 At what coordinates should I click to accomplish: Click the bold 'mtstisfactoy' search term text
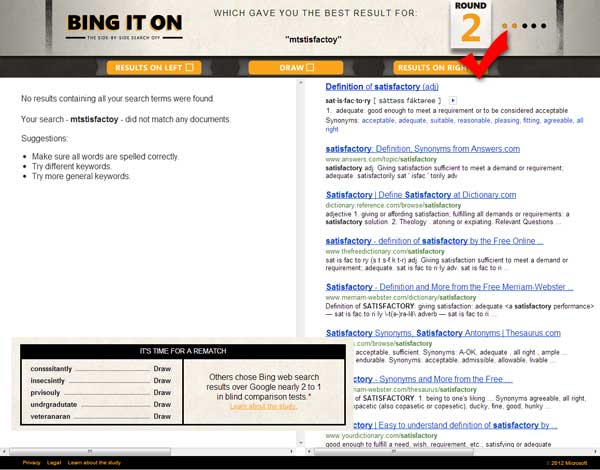point(94,119)
